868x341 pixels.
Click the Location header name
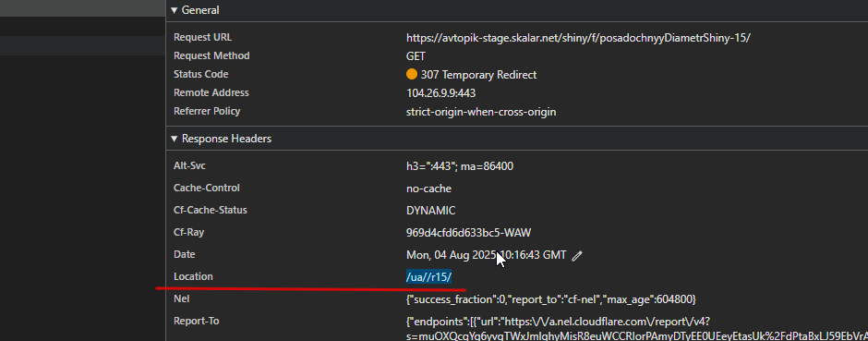[x=193, y=276]
